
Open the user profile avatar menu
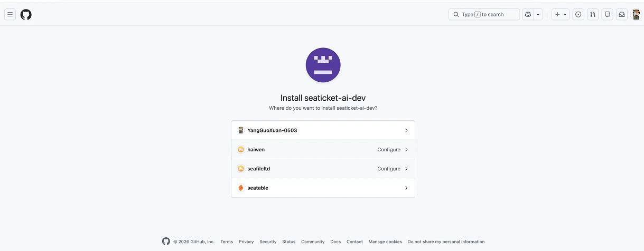tap(636, 15)
